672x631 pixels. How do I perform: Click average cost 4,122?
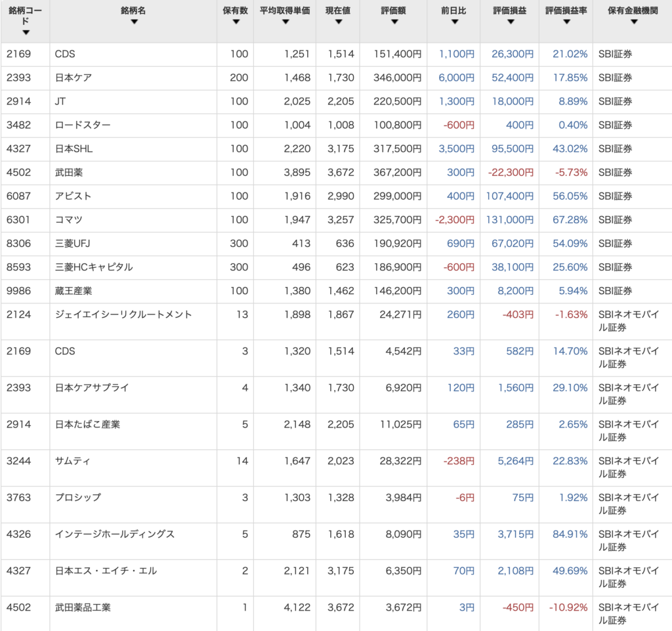point(297,607)
